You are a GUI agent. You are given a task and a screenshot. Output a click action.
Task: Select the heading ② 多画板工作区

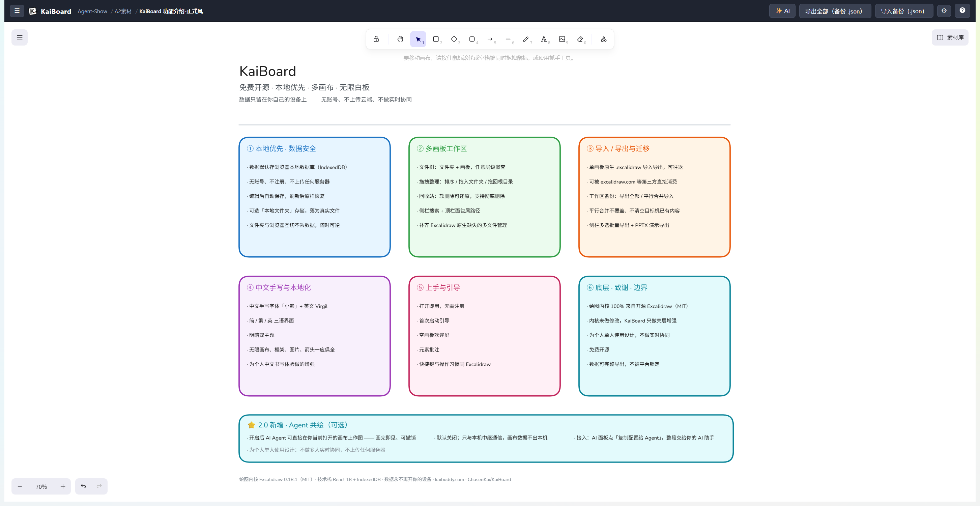pos(442,148)
